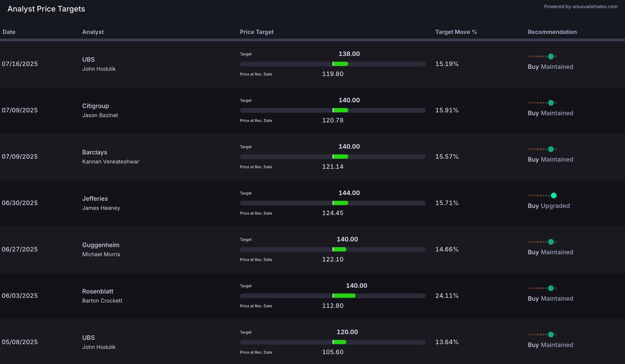Image resolution: width=625 pixels, height=364 pixels.
Task: Click the target move 15.57%
Action: tap(447, 157)
